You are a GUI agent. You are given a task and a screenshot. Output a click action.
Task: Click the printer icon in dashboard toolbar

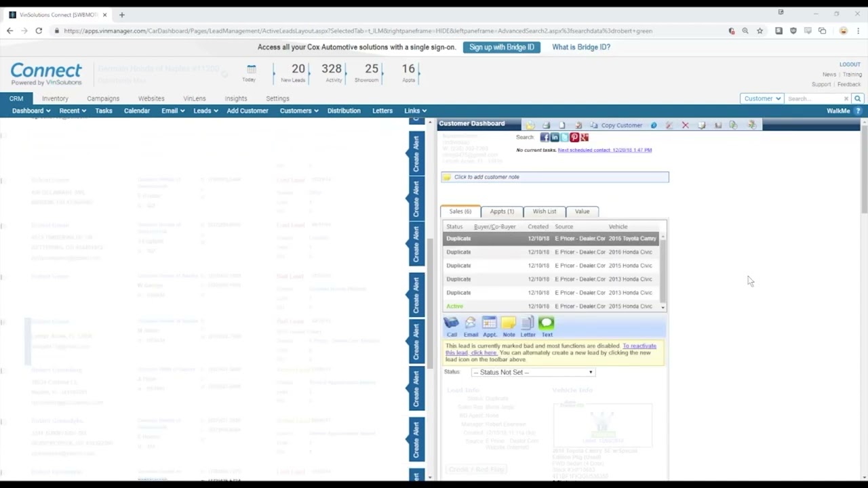(x=546, y=125)
